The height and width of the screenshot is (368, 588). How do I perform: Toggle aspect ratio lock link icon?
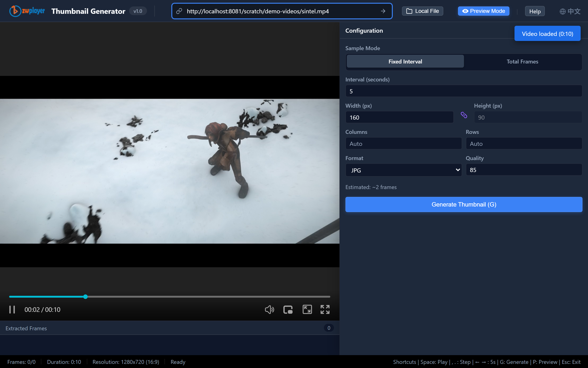(464, 115)
